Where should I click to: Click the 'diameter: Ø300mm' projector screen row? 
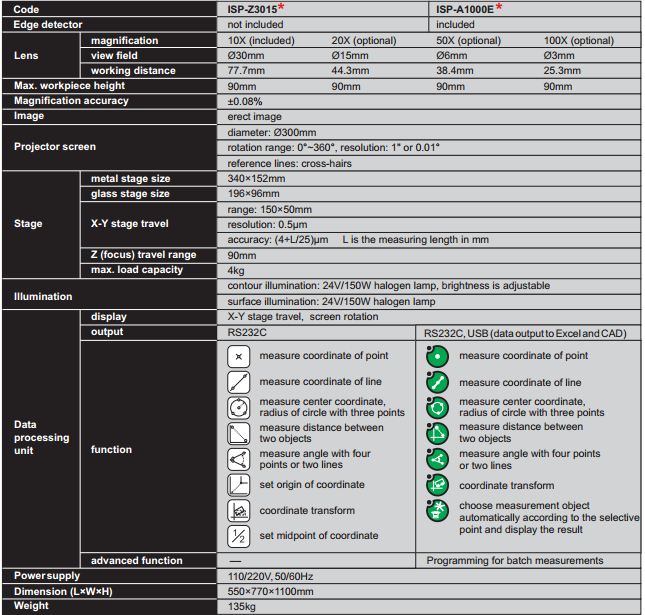click(429, 132)
